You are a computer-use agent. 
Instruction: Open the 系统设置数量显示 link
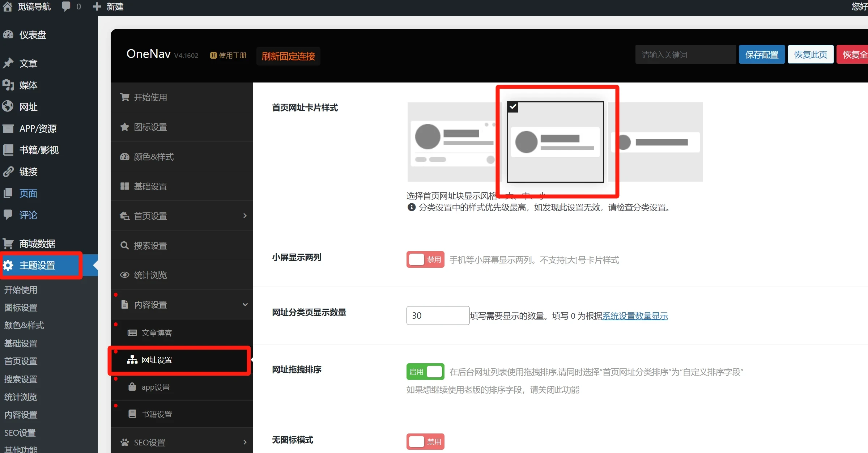tap(635, 316)
